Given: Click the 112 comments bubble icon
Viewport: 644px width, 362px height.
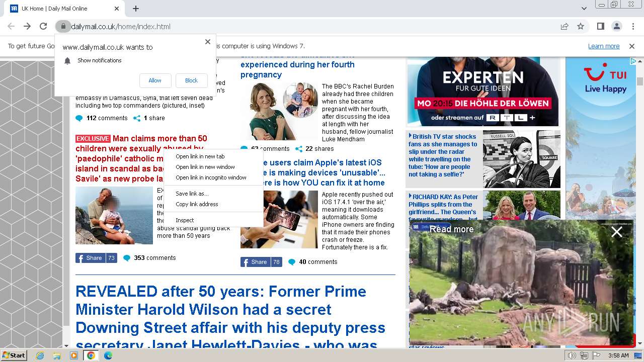Looking at the screenshot, I should [x=79, y=118].
